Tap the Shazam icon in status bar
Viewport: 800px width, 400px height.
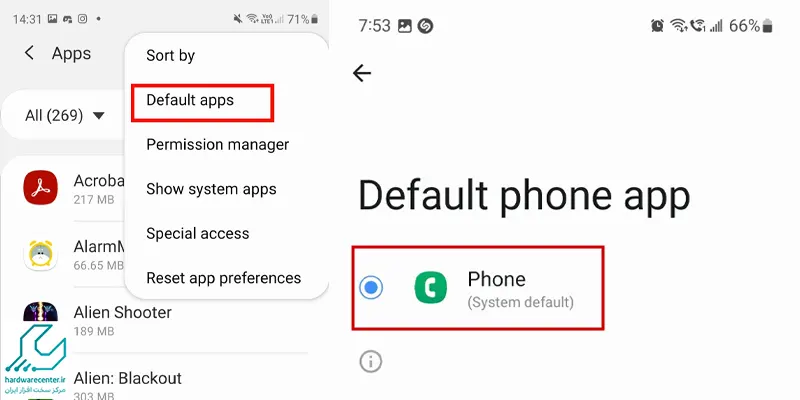tap(425, 26)
